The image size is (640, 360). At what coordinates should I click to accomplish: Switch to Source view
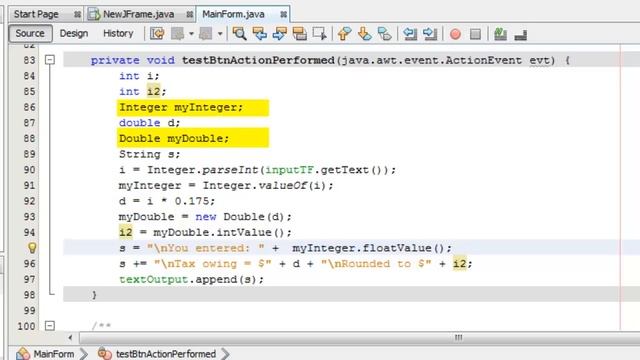coord(30,33)
